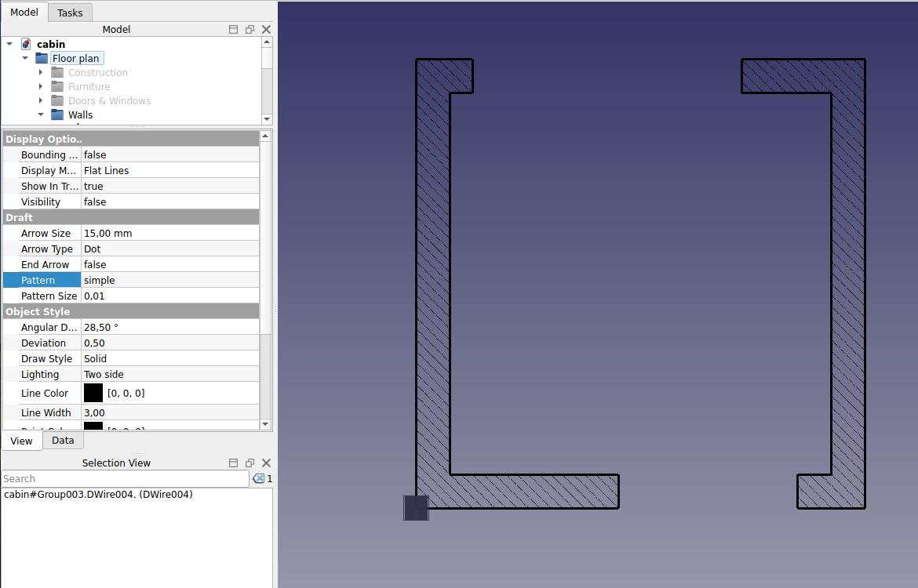Screen dimensions: 918x588
Task: Switch to the Tasks tab
Action: pyautogui.click(x=70, y=12)
